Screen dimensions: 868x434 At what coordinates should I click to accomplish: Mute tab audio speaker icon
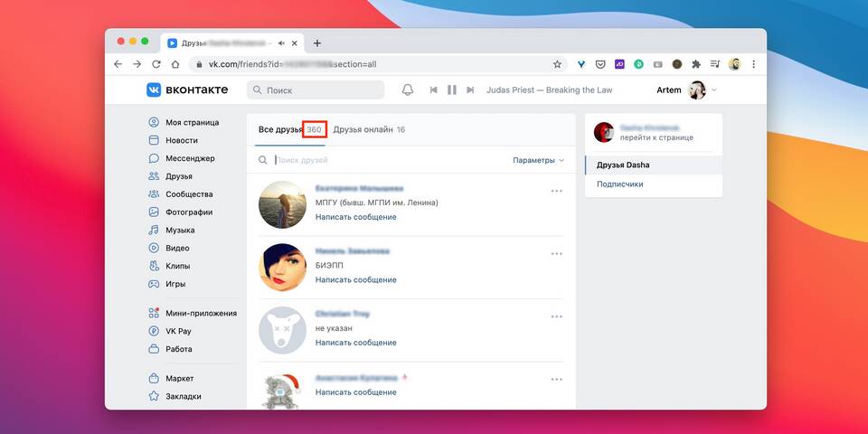tap(282, 42)
